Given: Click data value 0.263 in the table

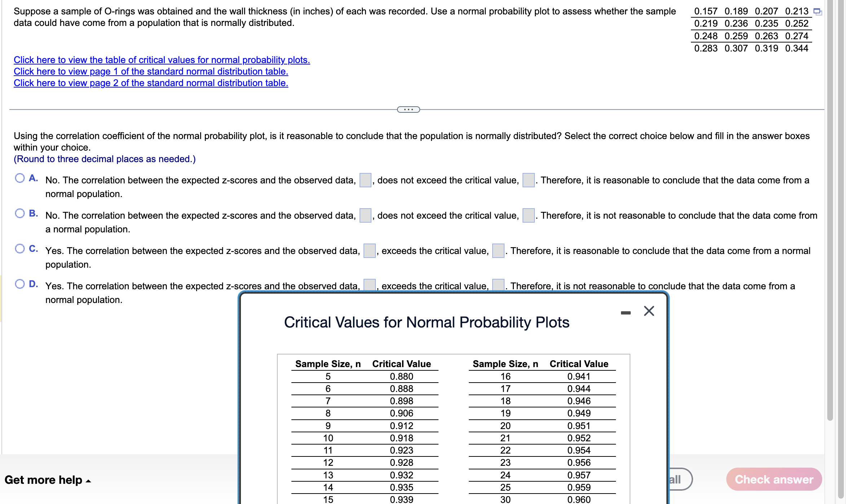Looking at the screenshot, I should point(766,36).
